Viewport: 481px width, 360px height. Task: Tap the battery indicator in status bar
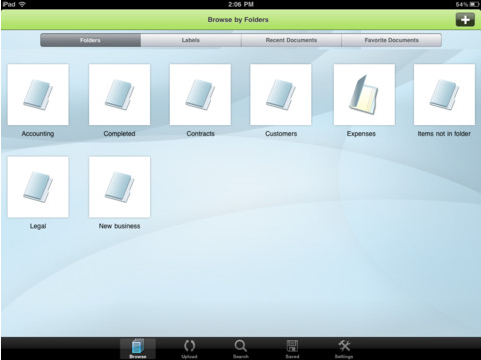click(474, 4)
